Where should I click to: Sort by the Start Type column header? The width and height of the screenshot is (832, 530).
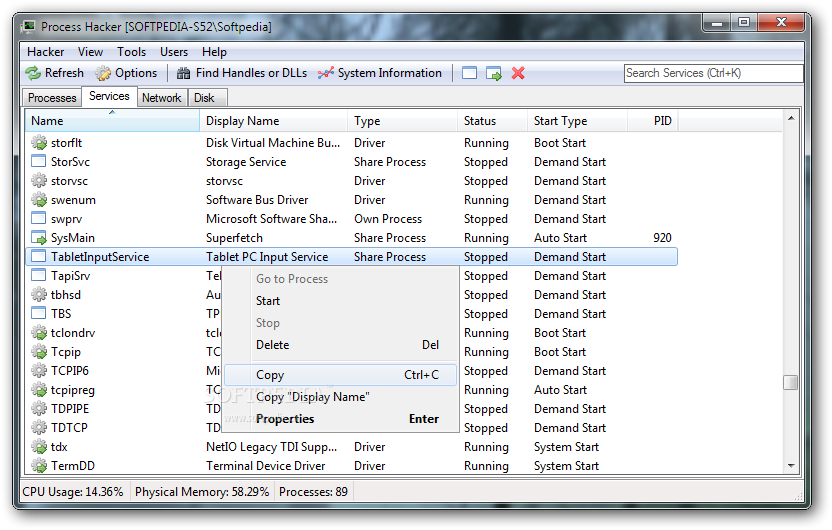pyautogui.click(x=578, y=121)
